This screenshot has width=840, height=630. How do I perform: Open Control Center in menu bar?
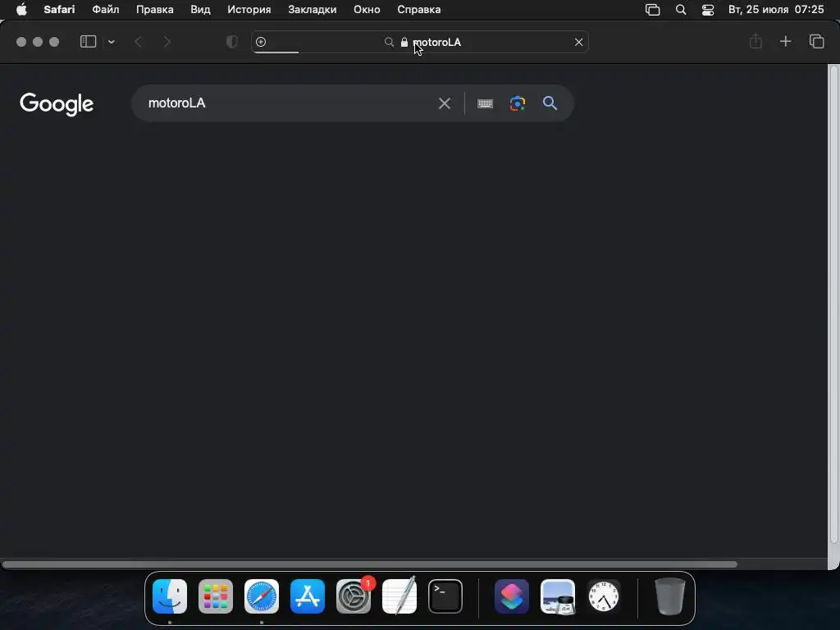pyautogui.click(x=708, y=10)
